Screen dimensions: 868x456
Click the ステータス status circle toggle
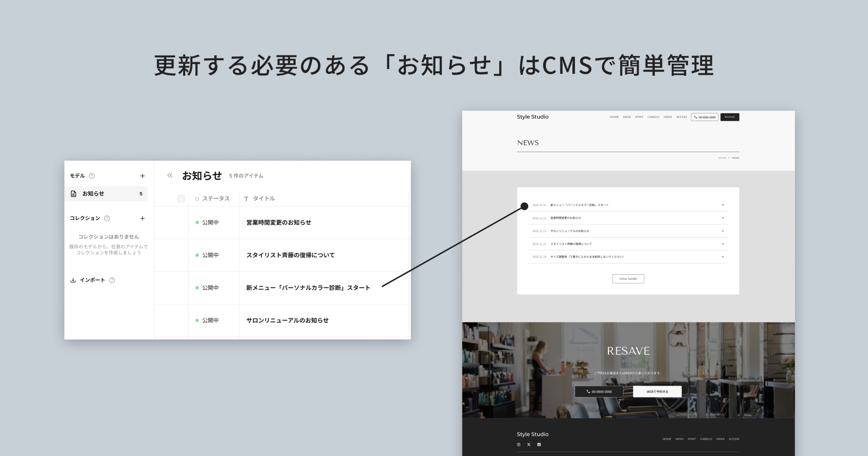[196, 199]
